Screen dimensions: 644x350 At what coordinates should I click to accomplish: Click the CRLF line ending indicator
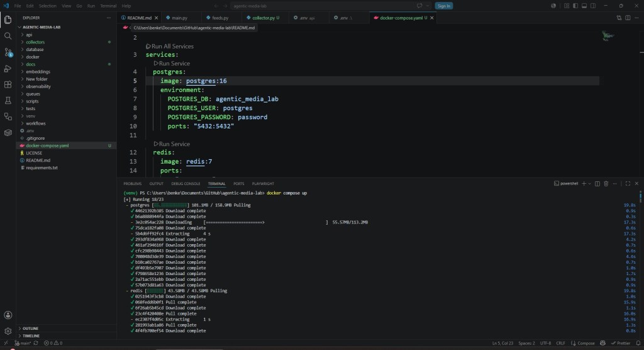click(560, 343)
